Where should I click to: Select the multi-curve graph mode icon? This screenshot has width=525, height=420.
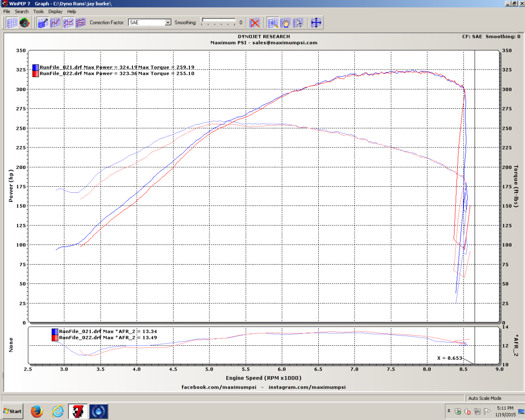pos(81,23)
